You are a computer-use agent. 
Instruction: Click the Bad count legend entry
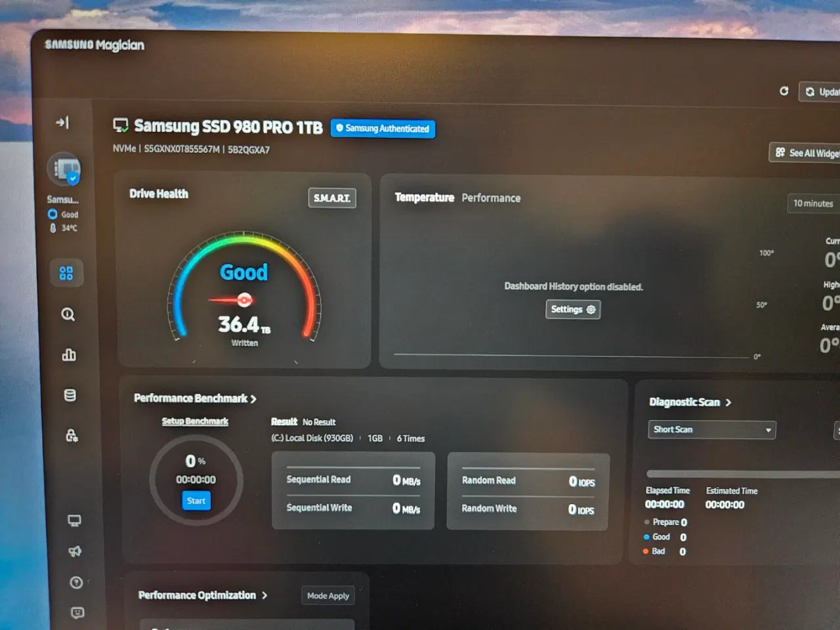click(665, 551)
